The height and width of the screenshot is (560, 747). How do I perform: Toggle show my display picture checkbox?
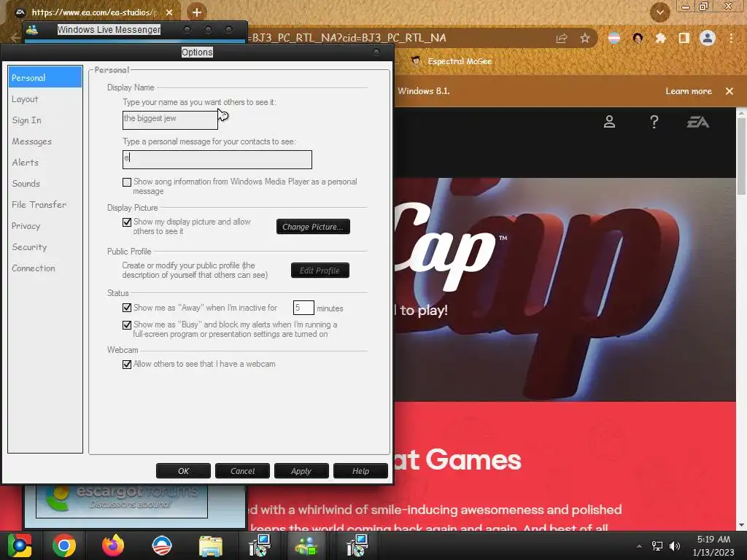[127, 222]
